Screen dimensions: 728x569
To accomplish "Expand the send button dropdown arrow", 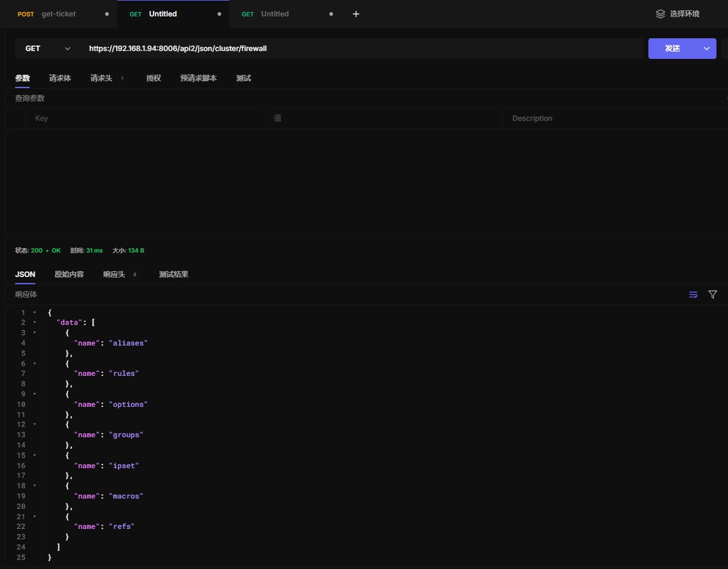I will 706,49.
